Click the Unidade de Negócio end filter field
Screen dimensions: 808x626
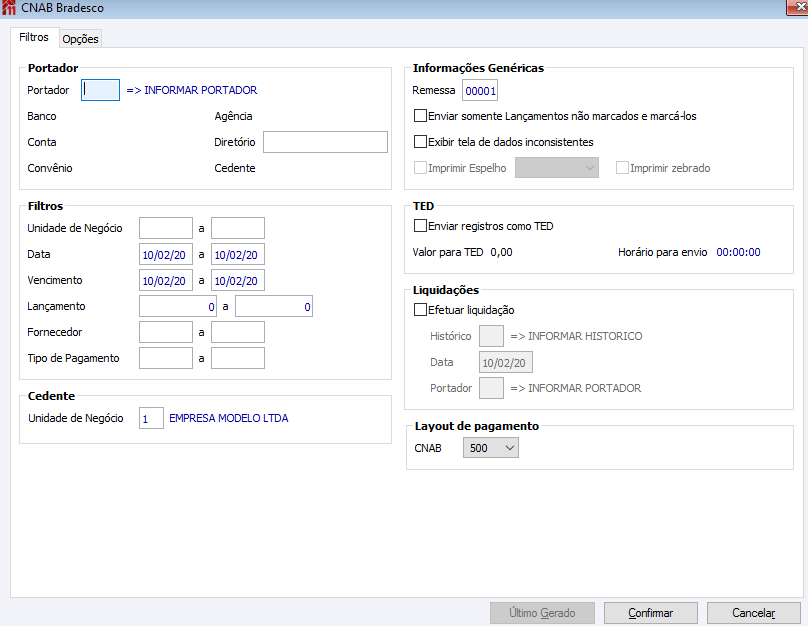pos(238,228)
